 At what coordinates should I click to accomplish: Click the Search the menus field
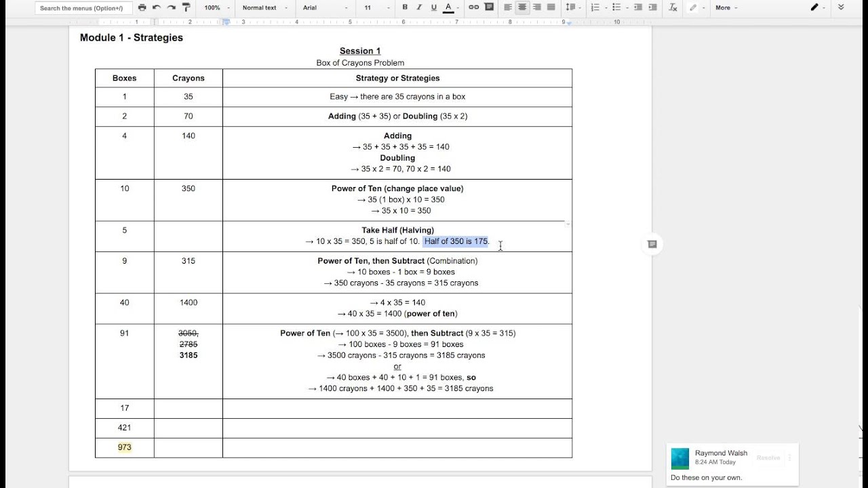coord(83,7)
